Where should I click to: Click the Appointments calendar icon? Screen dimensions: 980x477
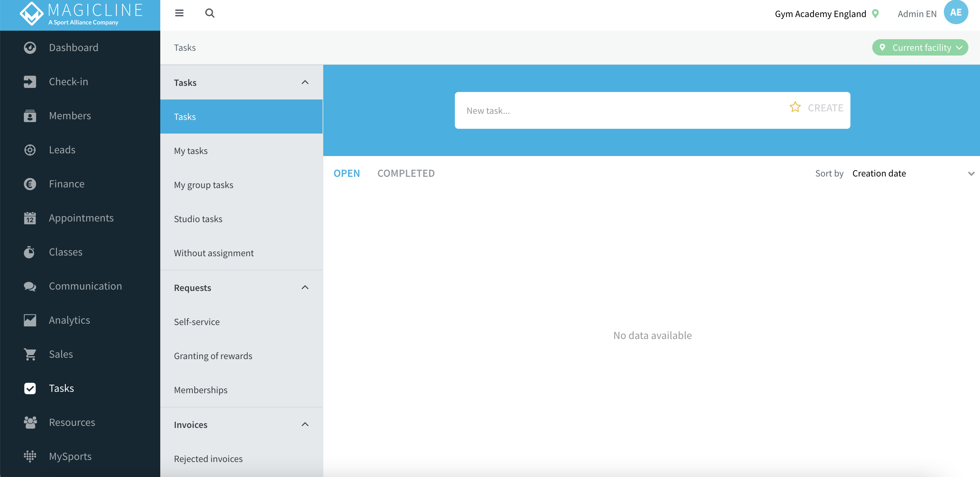tap(30, 218)
